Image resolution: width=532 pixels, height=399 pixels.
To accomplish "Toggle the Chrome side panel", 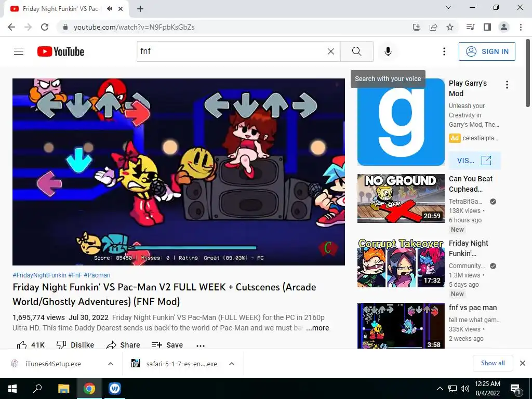I will (x=487, y=27).
